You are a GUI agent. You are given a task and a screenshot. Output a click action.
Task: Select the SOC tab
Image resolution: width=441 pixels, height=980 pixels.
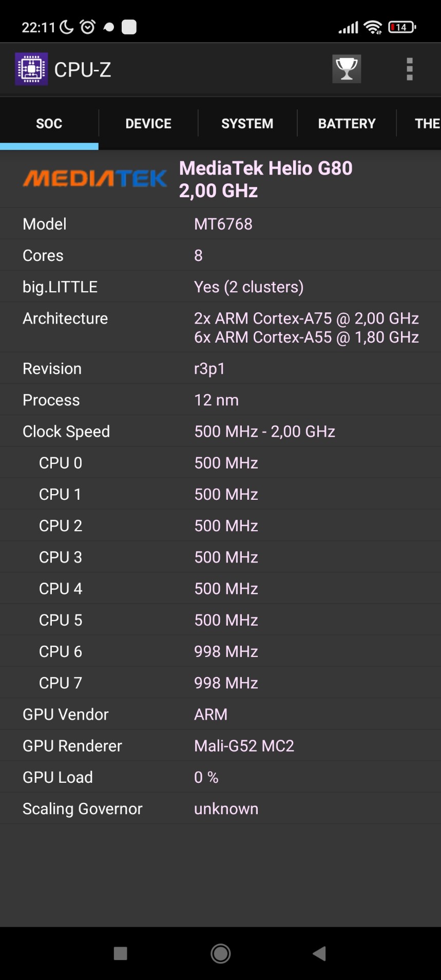(49, 124)
